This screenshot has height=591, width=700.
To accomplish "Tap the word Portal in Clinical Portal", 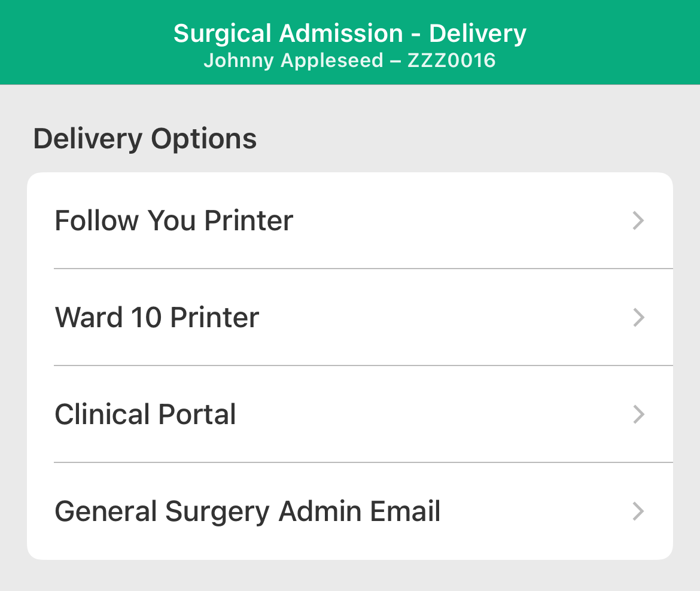I will coord(197,415).
